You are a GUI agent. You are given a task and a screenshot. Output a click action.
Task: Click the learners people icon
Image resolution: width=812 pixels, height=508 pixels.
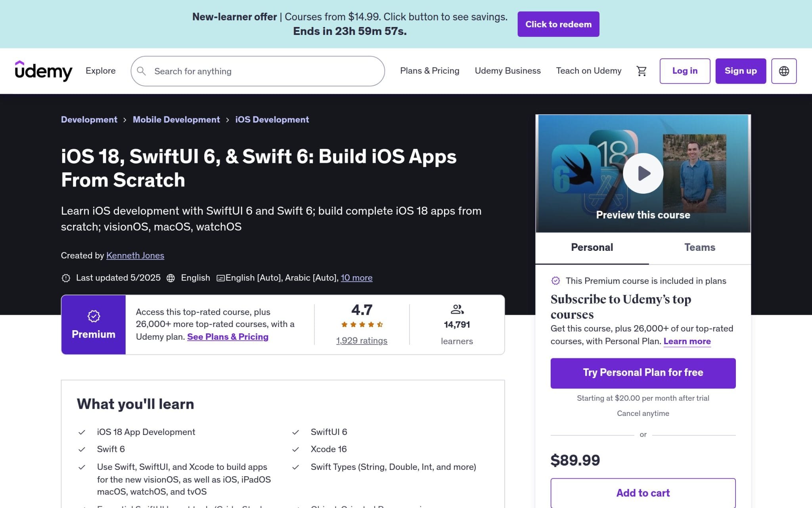457,309
